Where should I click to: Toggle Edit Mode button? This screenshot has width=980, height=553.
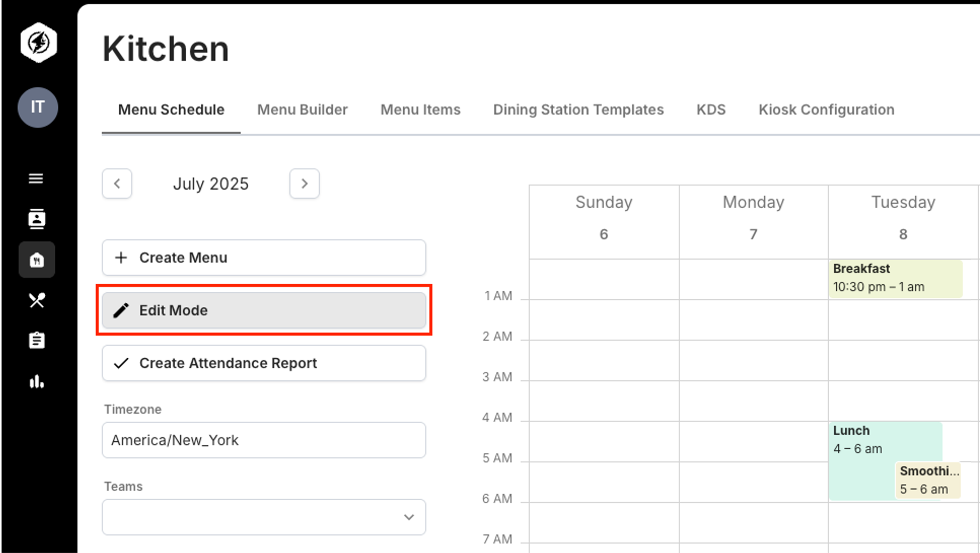264,311
